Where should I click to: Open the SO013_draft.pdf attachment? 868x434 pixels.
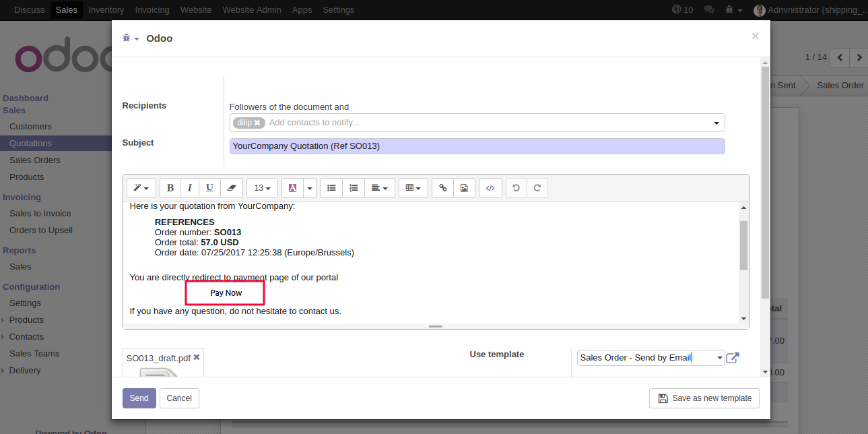158,358
